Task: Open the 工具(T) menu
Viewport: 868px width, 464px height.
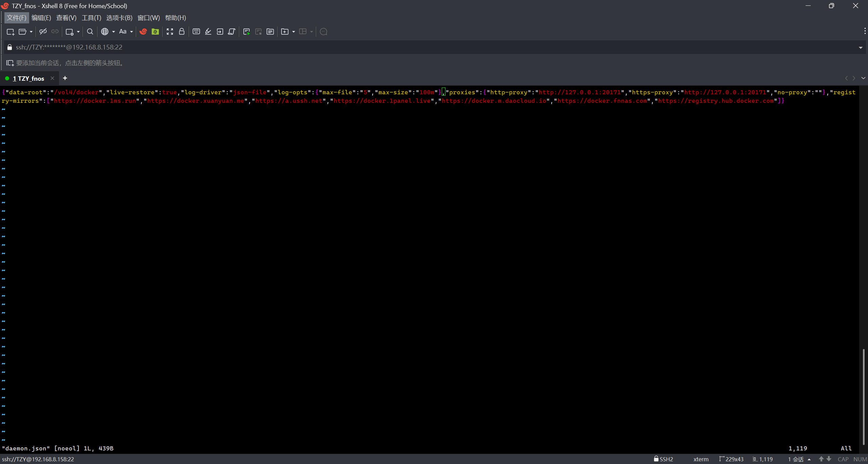Action: 91,18
